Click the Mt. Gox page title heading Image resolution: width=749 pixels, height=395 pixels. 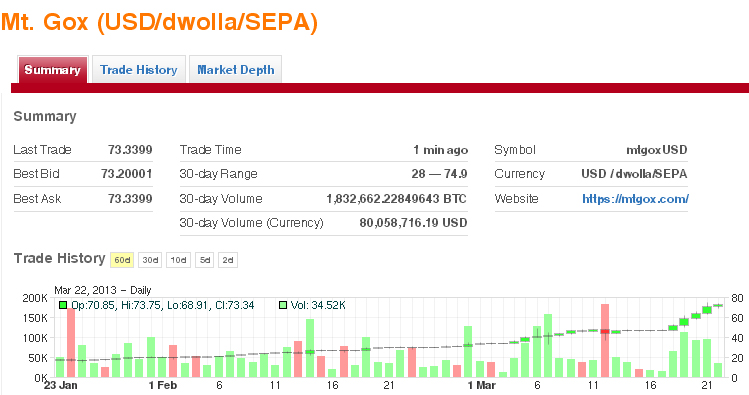tap(159, 22)
